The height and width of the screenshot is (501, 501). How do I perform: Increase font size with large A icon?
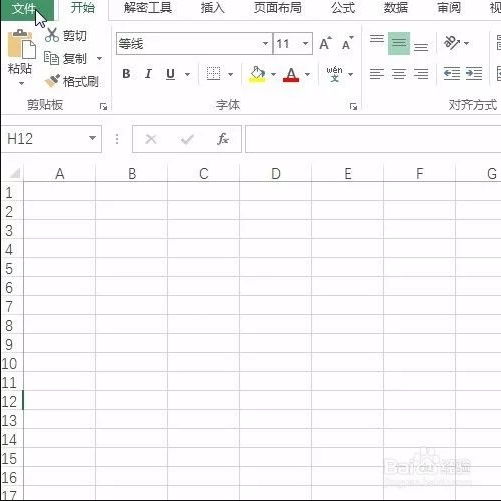click(325, 43)
